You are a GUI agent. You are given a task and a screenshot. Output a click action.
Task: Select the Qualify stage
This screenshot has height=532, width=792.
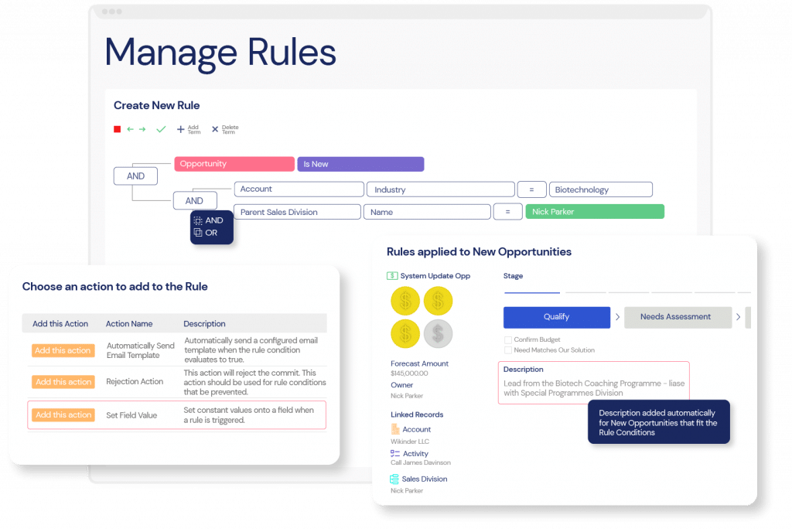pyautogui.click(x=557, y=317)
